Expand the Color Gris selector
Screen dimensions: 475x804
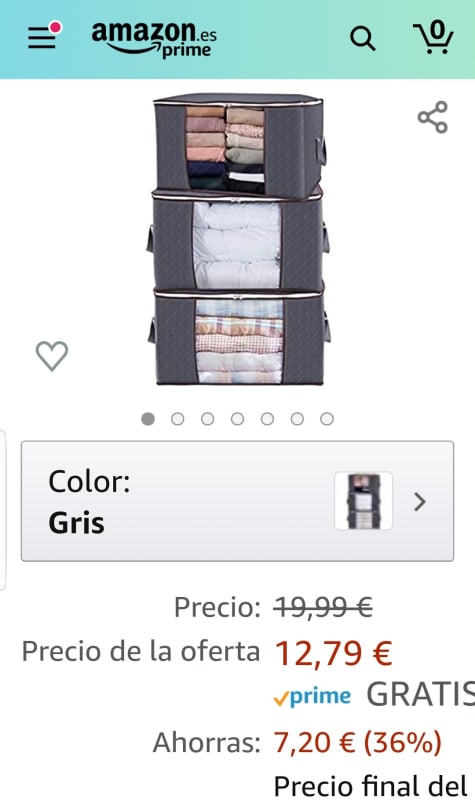[x=238, y=501]
